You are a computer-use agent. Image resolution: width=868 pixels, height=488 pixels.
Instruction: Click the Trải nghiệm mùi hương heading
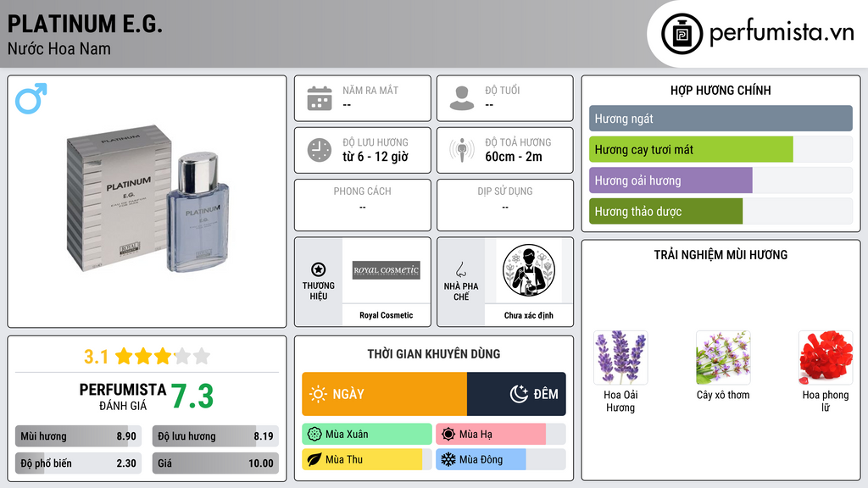point(721,254)
